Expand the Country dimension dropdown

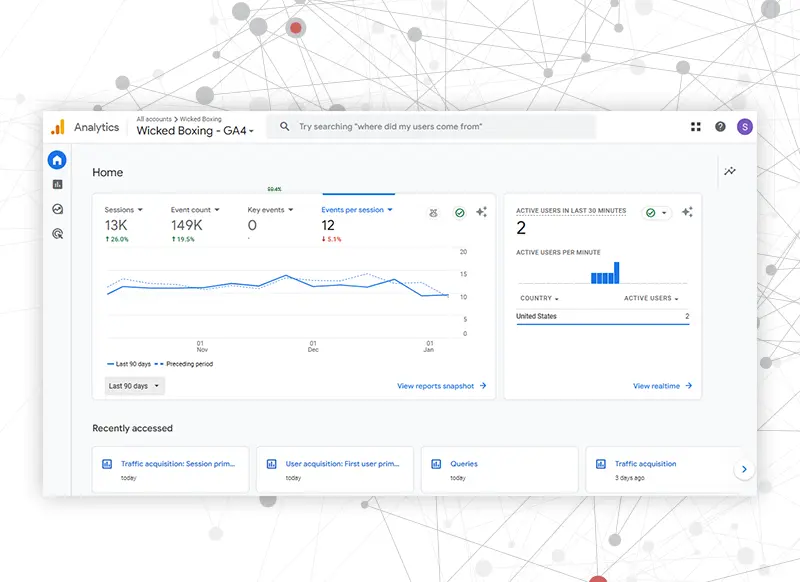click(x=538, y=299)
